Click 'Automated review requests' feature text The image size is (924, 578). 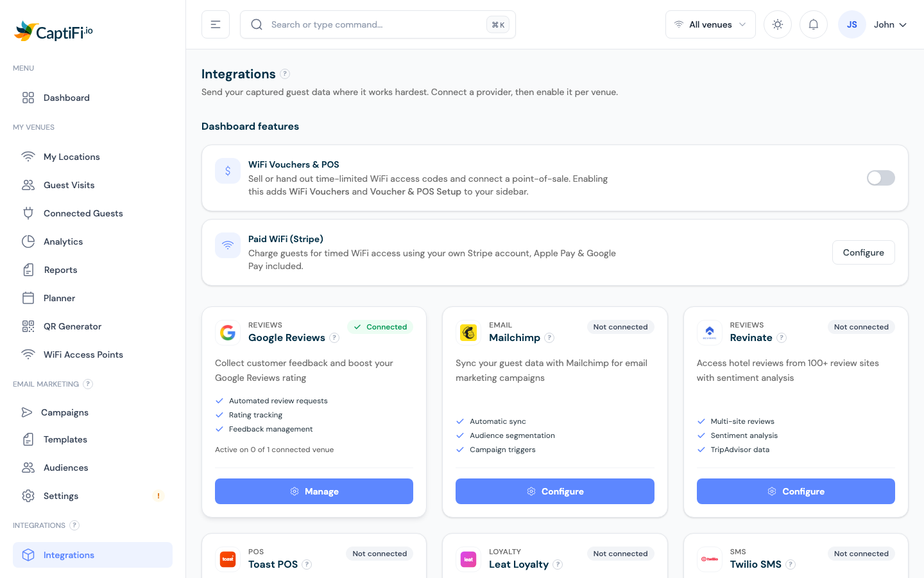(278, 401)
